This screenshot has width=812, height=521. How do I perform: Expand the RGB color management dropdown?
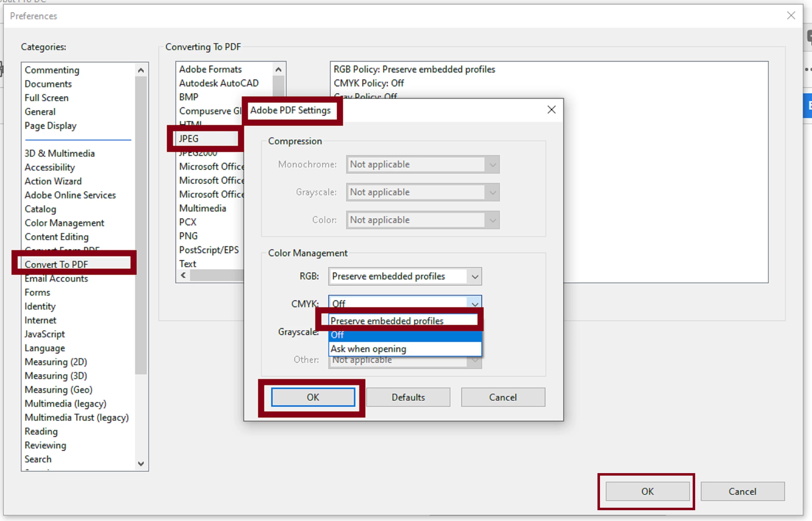[474, 276]
